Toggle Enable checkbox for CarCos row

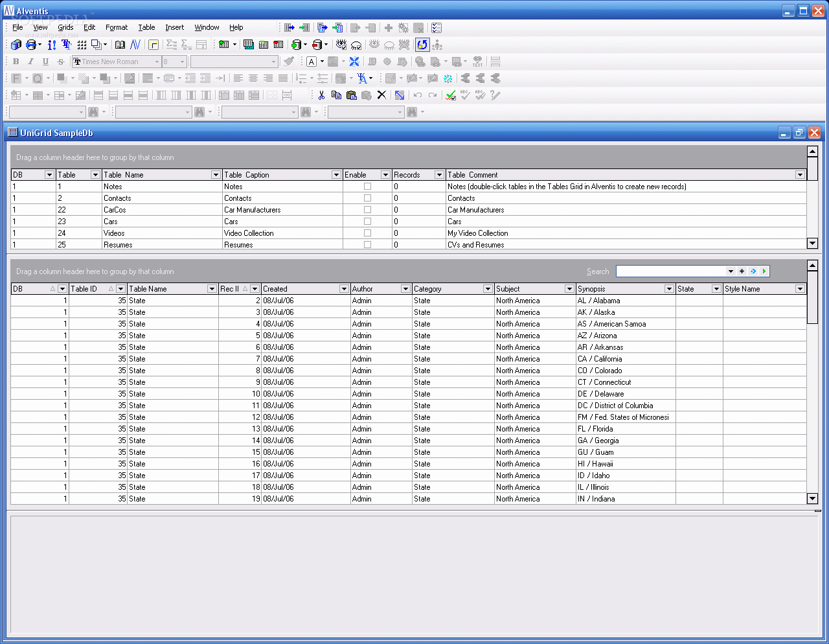click(367, 210)
